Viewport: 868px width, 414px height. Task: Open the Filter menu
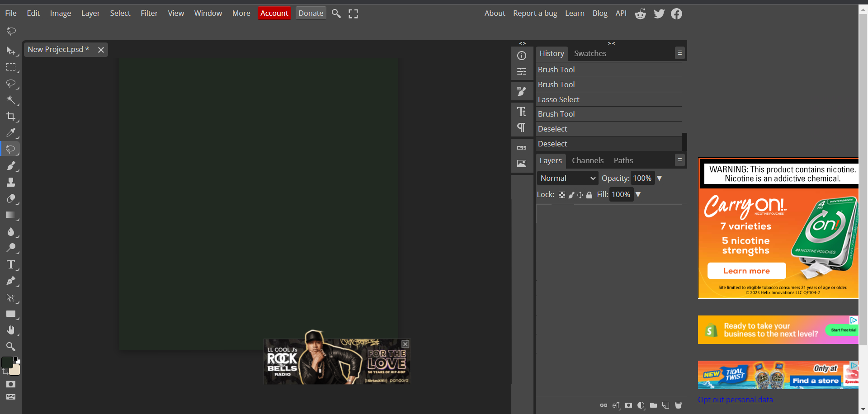[x=149, y=13]
